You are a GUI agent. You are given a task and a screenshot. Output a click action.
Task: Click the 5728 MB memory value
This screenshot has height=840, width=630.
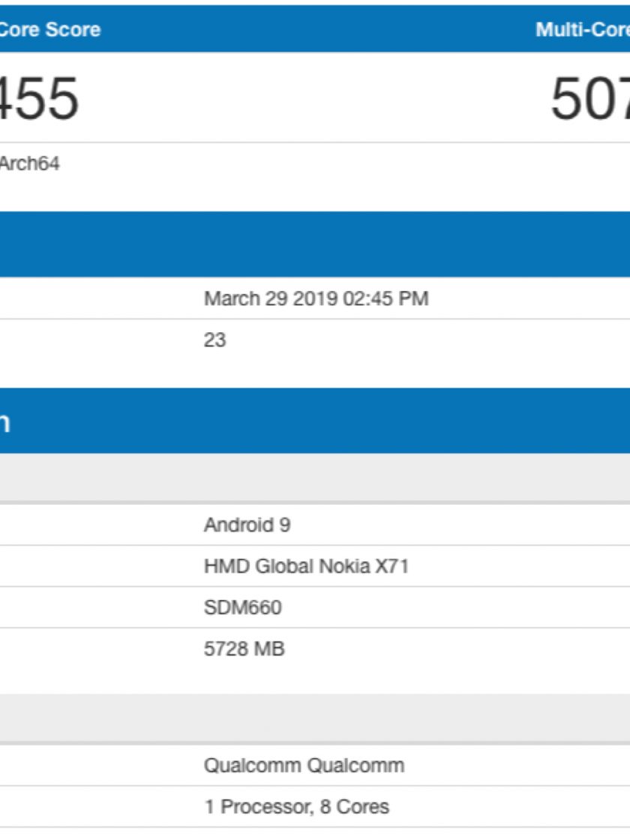(244, 648)
